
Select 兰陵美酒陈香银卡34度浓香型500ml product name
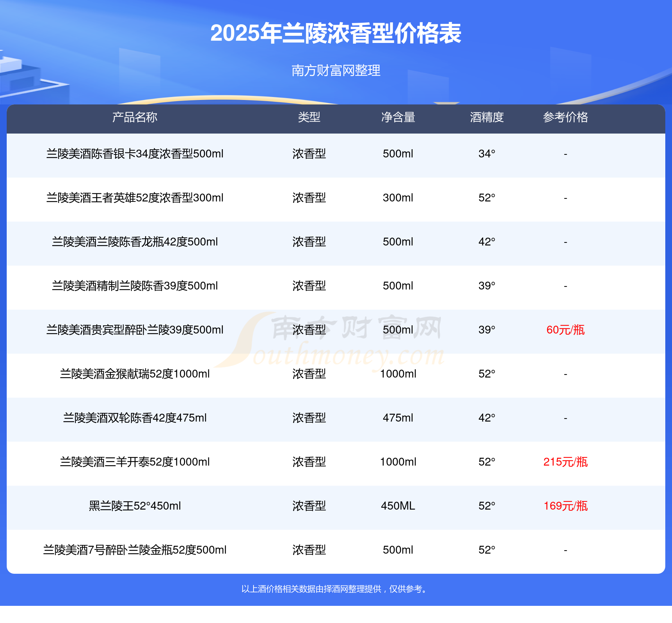click(x=135, y=154)
